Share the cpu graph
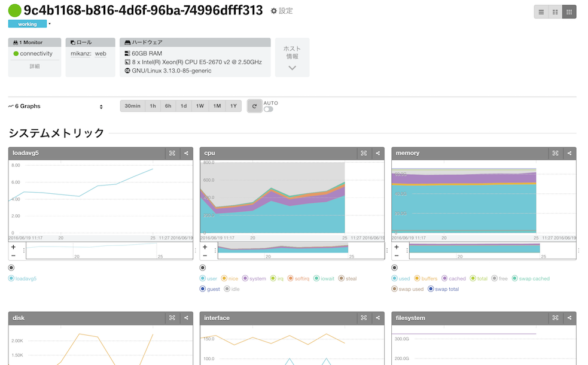588x365 pixels. click(x=377, y=153)
